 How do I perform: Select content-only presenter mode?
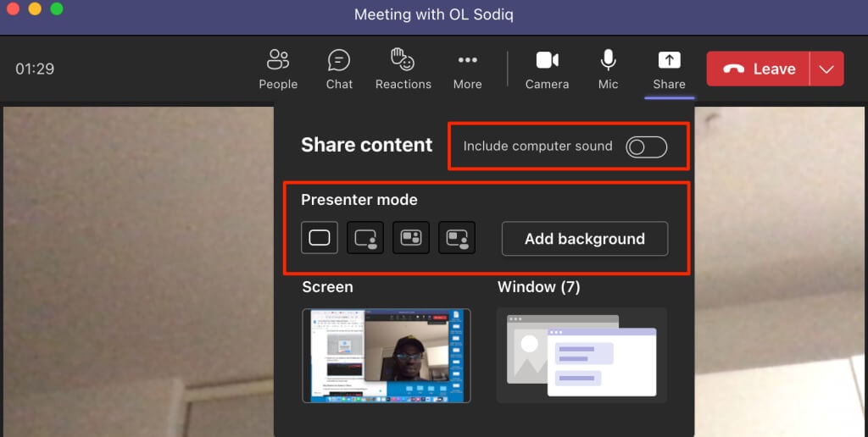[320, 238]
